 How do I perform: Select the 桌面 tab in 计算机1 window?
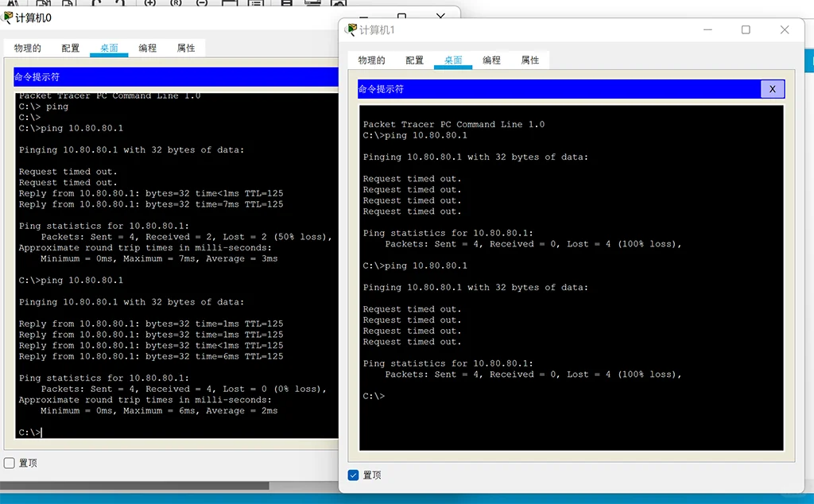pyautogui.click(x=453, y=60)
